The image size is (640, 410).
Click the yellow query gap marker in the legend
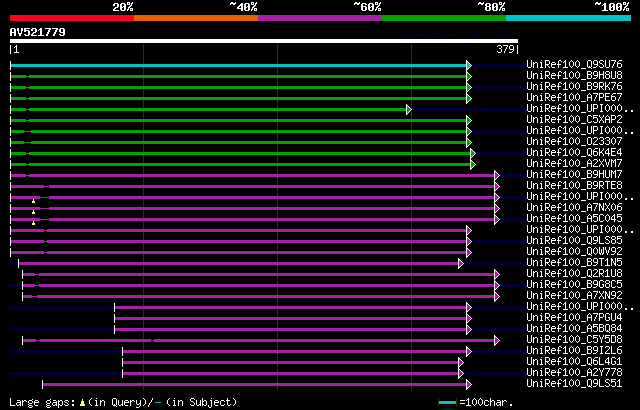[82, 403]
